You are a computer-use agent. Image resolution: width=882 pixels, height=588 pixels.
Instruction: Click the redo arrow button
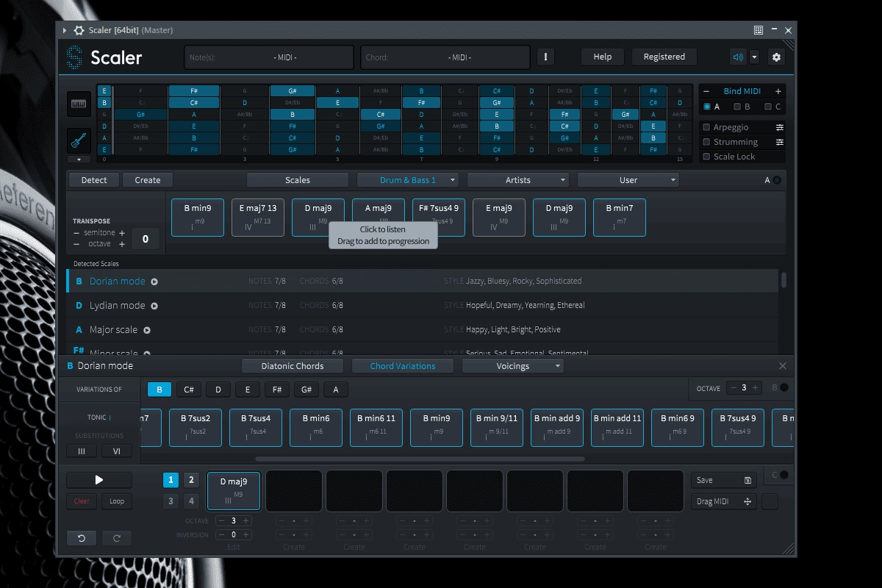pyautogui.click(x=117, y=539)
